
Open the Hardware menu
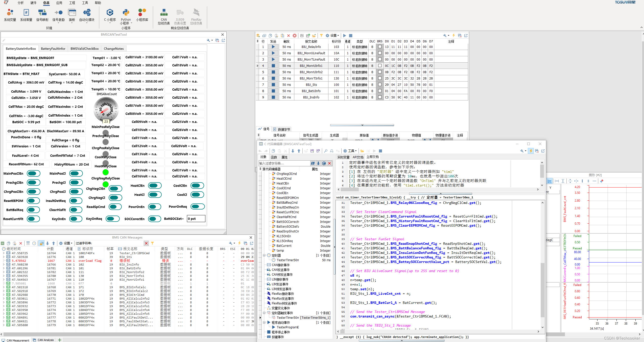click(x=33, y=3)
